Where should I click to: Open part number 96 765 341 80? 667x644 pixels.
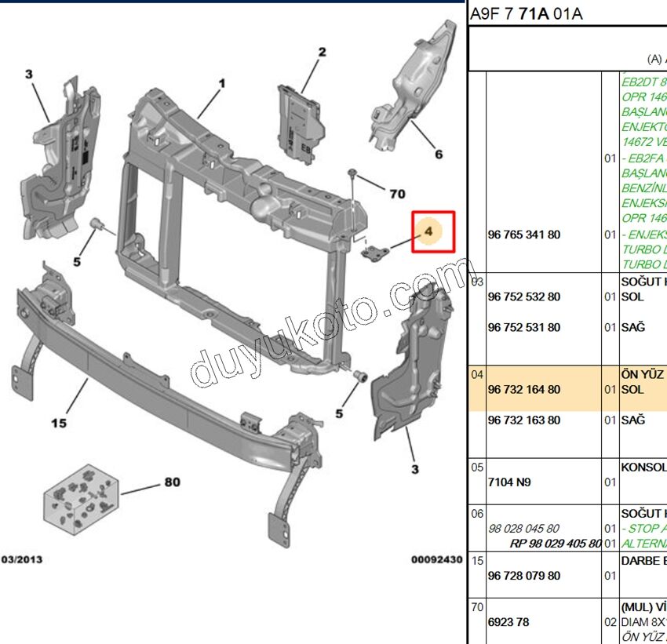tap(524, 235)
